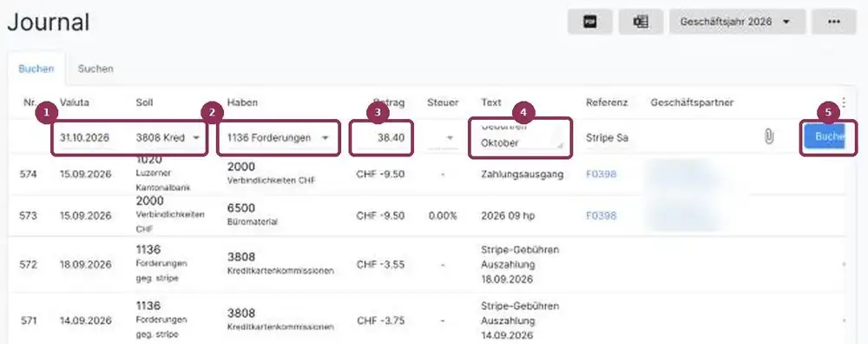Click the blue Buchen button

click(825, 137)
